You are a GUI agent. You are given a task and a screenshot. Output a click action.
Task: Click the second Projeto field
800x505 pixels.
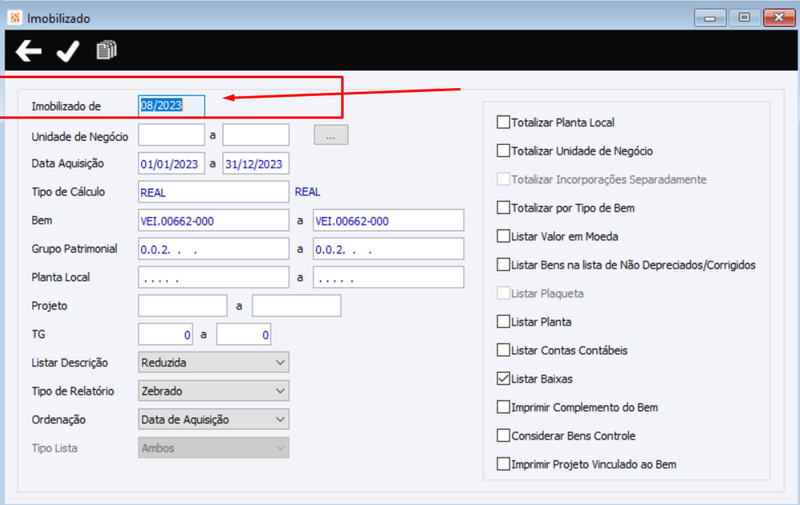(296, 306)
